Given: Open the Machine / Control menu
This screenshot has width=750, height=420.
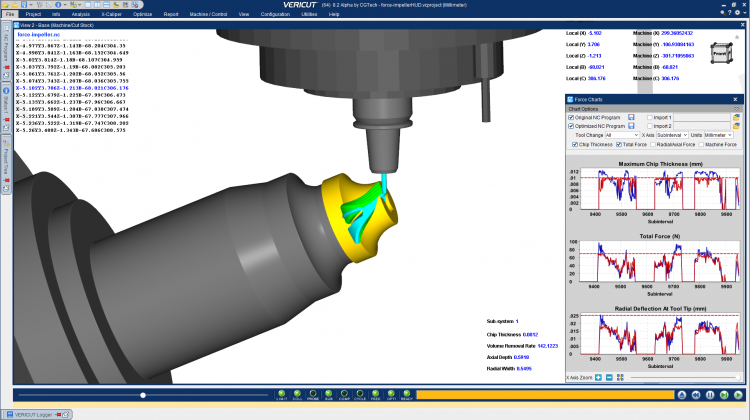Looking at the screenshot, I should pos(209,14).
